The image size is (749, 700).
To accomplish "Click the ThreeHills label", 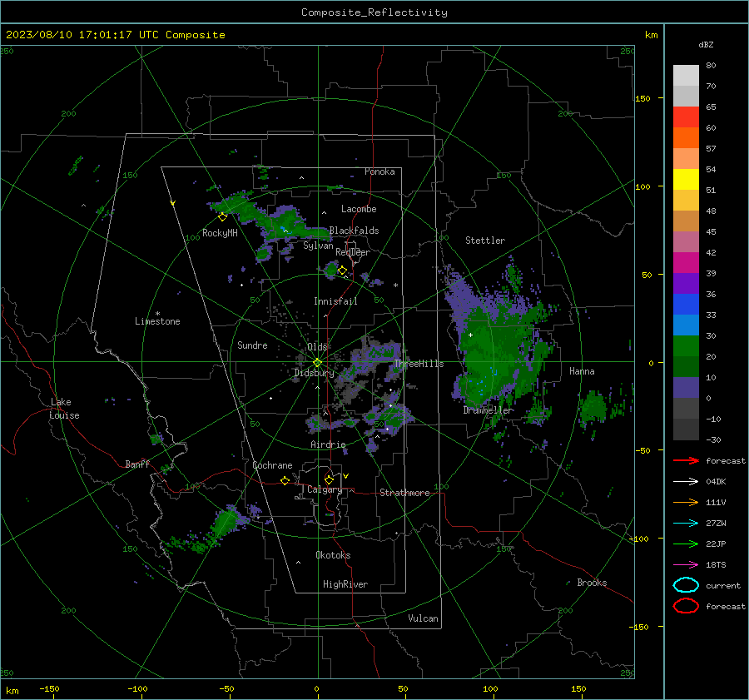I will point(419,364).
